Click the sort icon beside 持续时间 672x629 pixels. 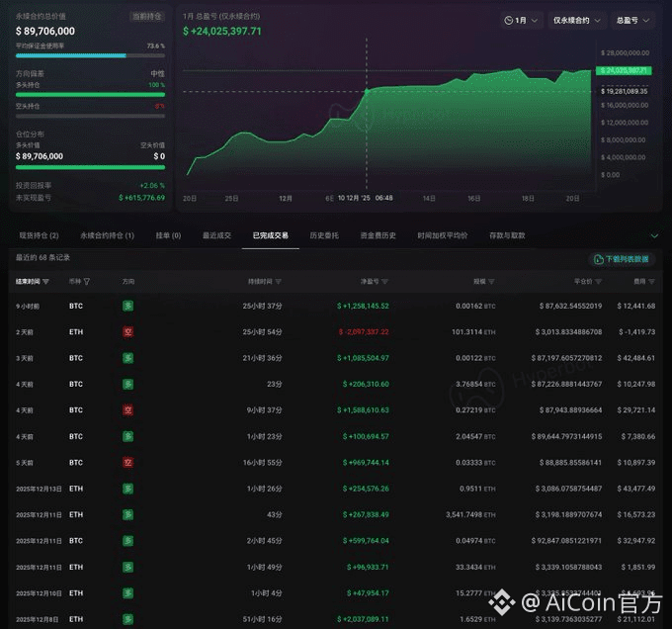pyautogui.click(x=279, y=282)
